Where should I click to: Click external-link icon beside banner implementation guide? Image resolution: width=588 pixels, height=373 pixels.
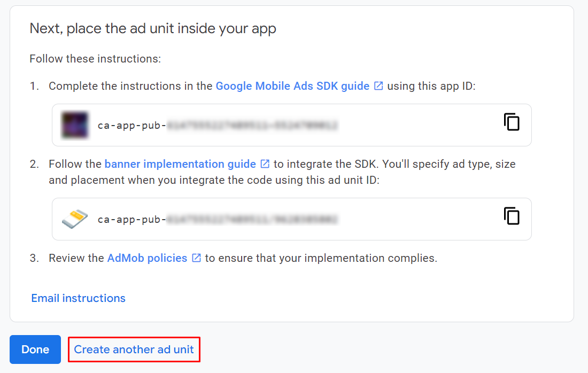tap(265, 164)
